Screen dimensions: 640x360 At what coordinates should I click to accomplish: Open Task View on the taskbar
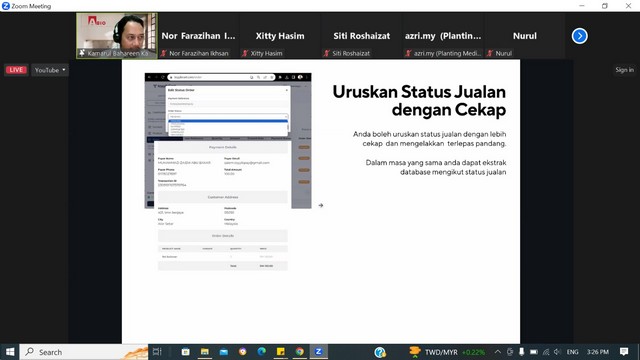point(157,352)
